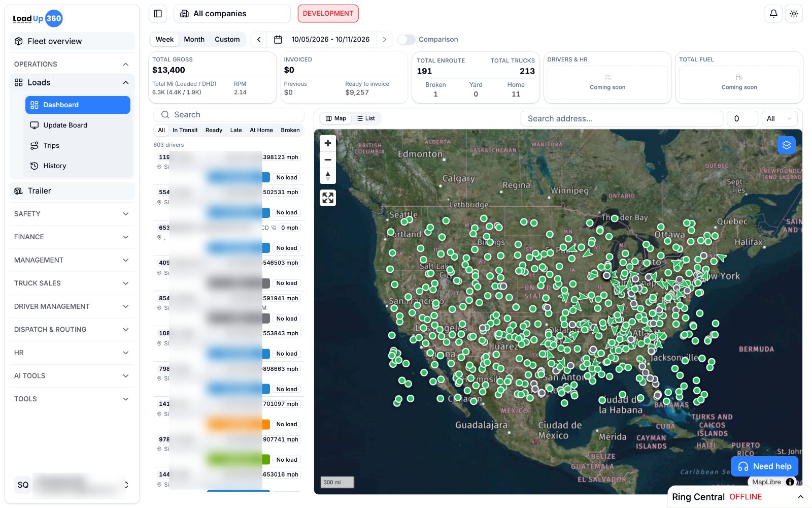This screenshot has height=508, width=812.
Task: Click the DEVELOPMENT badge
Action: coord(328,14)
